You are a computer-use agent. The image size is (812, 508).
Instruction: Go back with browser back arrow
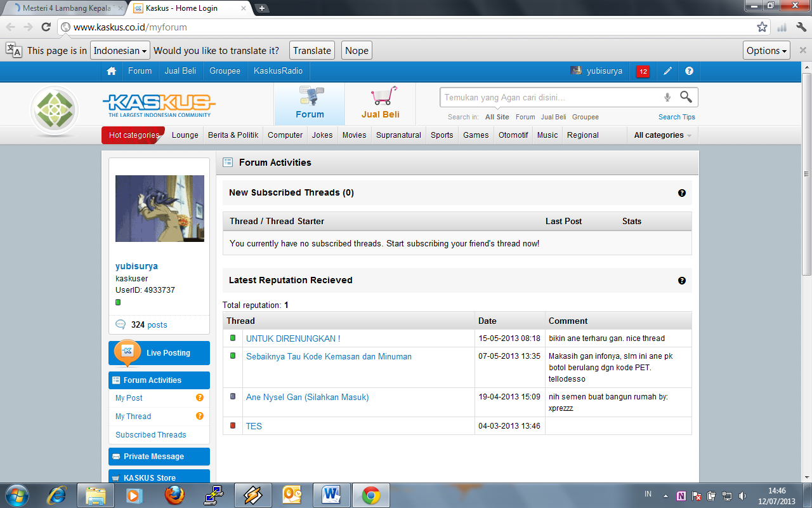[x=10, y=27]
